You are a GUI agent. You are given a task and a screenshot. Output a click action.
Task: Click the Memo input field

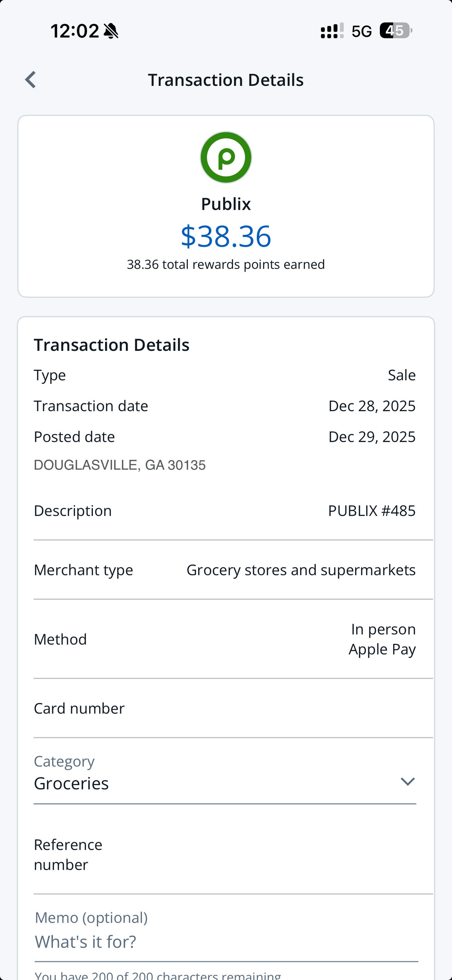point(226,942)
